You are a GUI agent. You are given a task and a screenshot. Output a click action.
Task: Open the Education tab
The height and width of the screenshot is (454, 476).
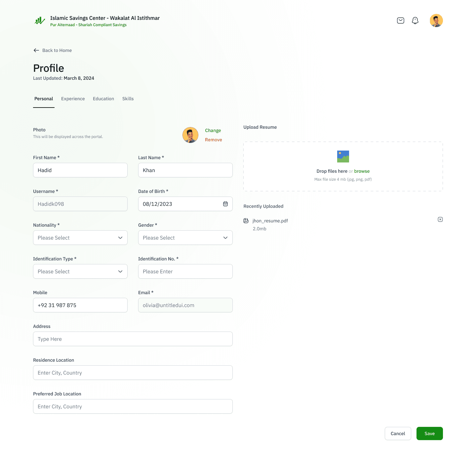103,99
